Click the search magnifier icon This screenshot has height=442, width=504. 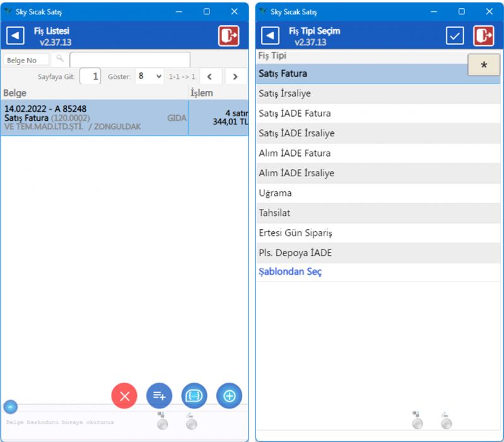point(60,59)
